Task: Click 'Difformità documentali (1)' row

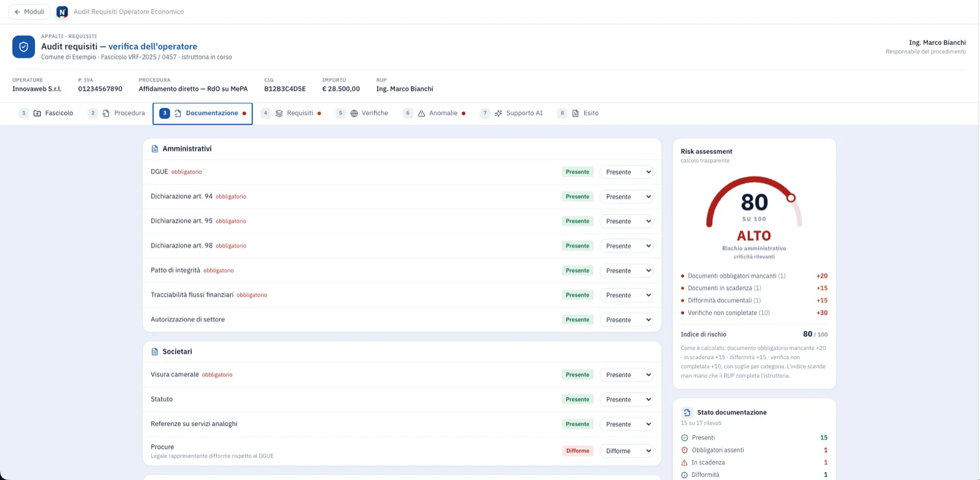Action: pyautogui.click(x=754, y=300)
